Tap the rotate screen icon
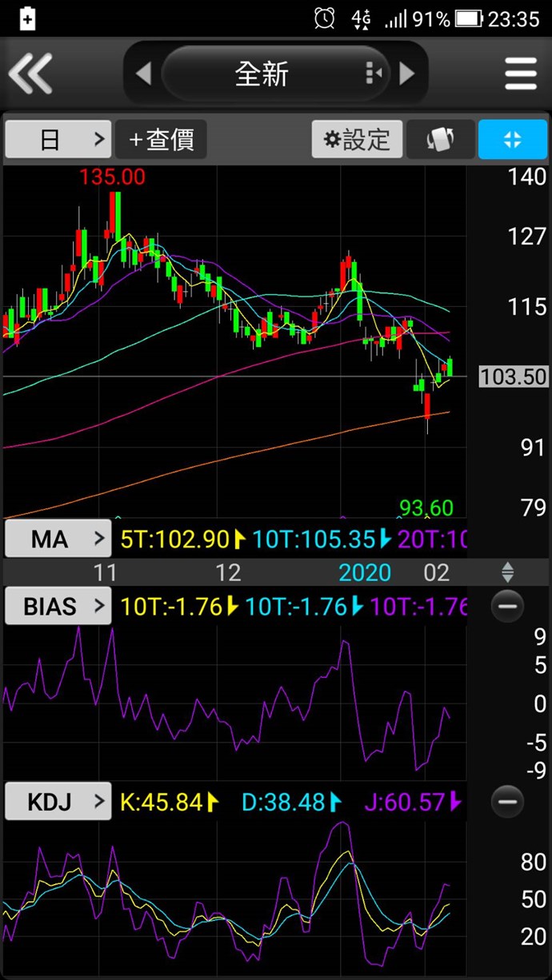Viewport: 552px width, 980px height. point(441,140)
